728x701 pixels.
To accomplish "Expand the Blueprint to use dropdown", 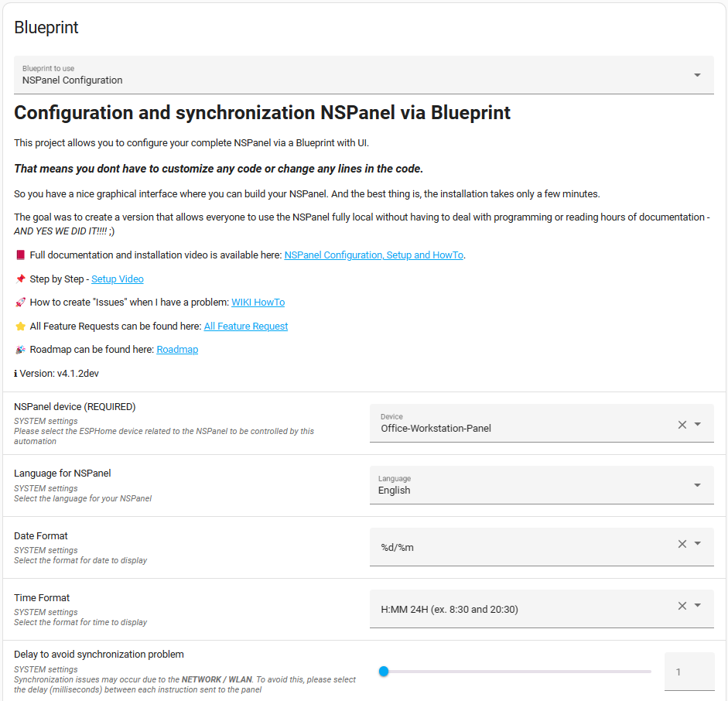I will click(x=697, y=75).
